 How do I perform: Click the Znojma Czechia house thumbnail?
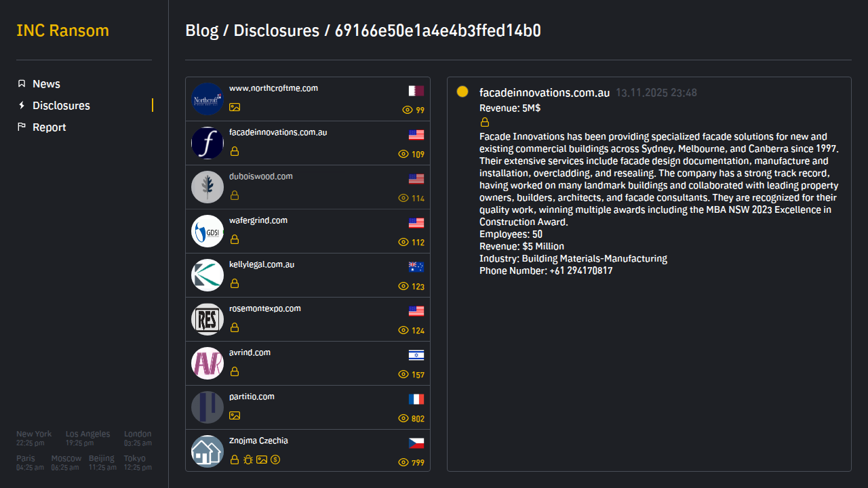(208, 451)
